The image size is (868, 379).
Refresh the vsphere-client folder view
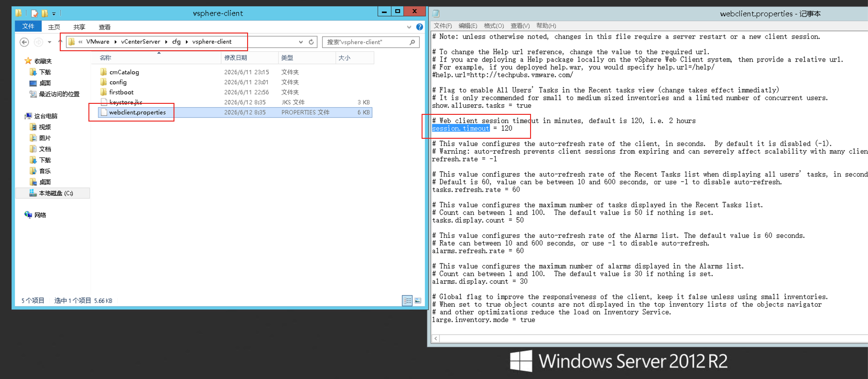pos(311,42)
